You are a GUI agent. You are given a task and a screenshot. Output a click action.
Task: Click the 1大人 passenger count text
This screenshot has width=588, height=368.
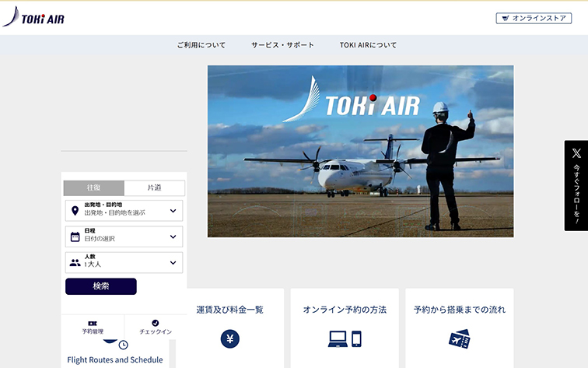pos(93,265)
